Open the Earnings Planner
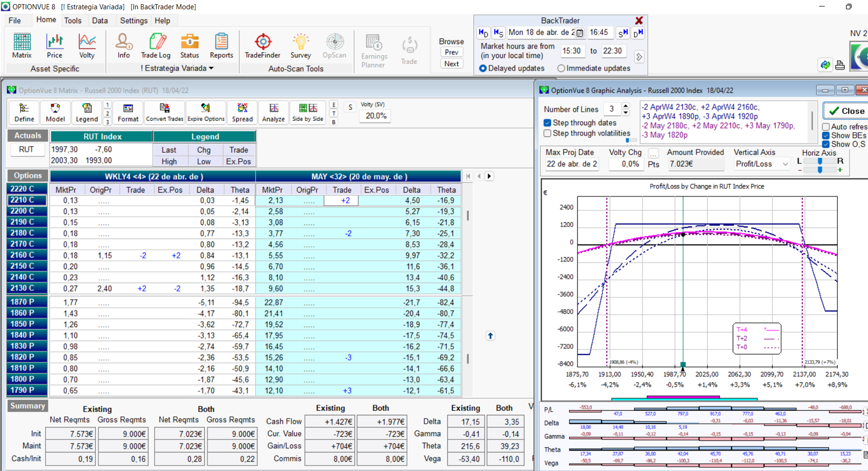This screenshot has height=471, width=868. pos(374,51)
